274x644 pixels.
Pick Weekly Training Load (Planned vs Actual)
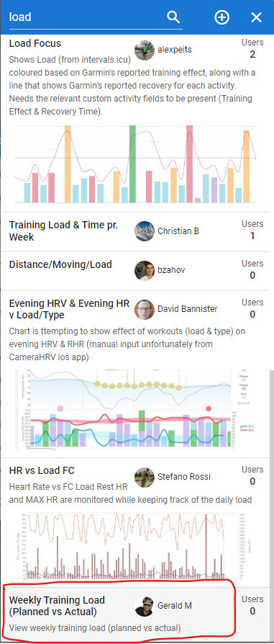click(57, 606)
